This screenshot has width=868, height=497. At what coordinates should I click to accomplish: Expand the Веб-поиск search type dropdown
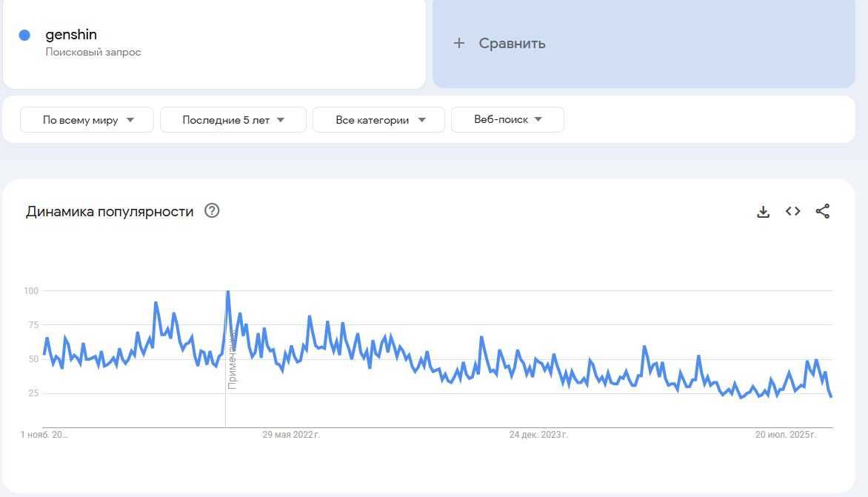coord(507,119)
